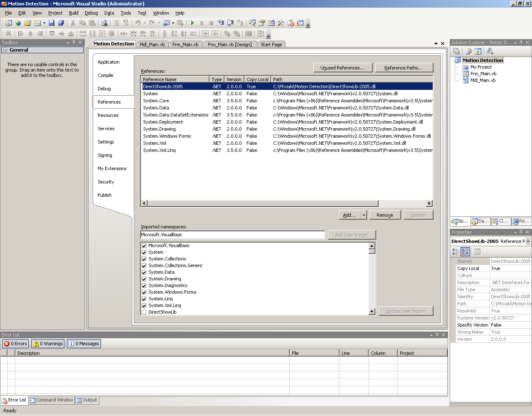The height and width of the screenshot is (416, 532).
Task: Uncheck the Microsoft.VisualBasic namespace checkbox
Action: coord(144,245)
